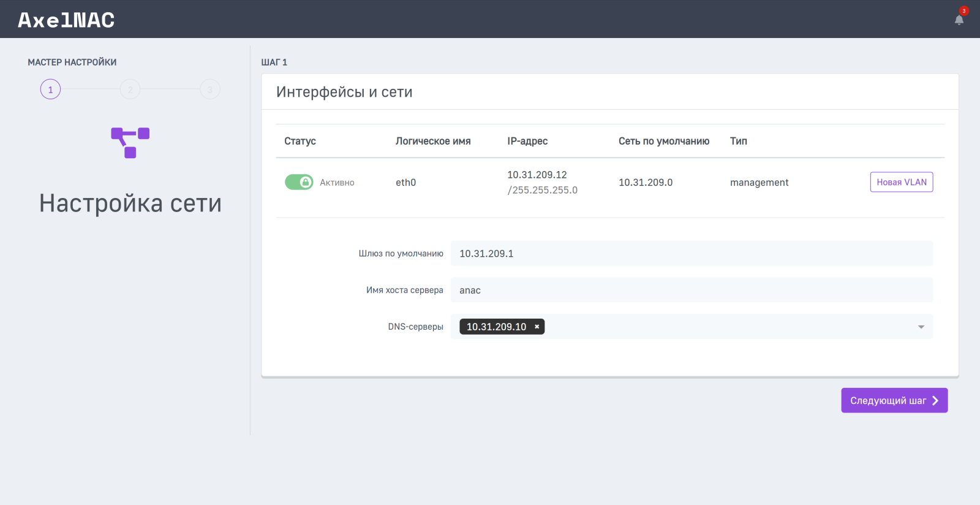The height and width of the screenshot is (505, 980).
Task: Proceed with Следующий шаг button
Action: pos(894,400)
